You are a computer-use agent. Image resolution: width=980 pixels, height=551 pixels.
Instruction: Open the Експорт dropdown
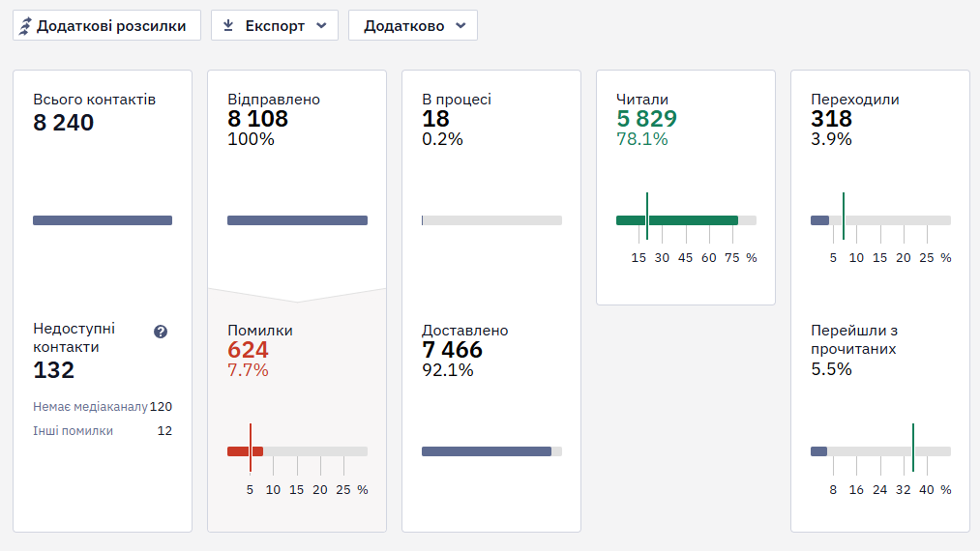click(x=275, y=25)
